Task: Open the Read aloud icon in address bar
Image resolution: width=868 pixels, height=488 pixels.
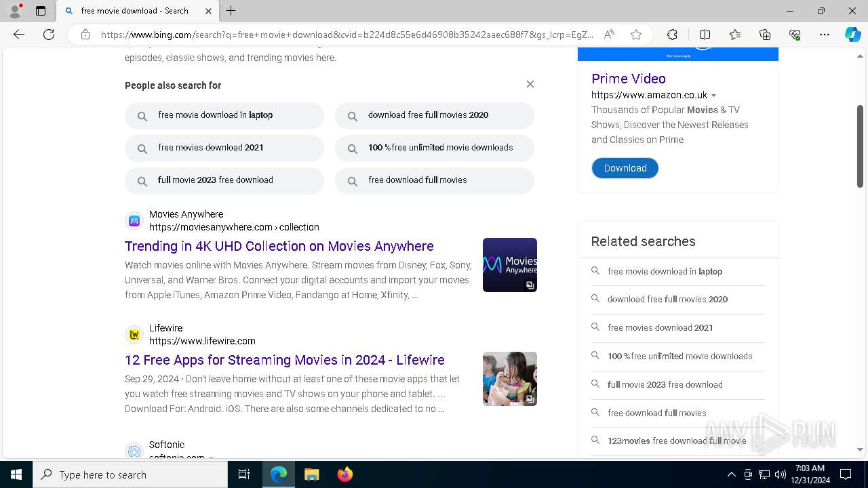Action: pos(609,35)
